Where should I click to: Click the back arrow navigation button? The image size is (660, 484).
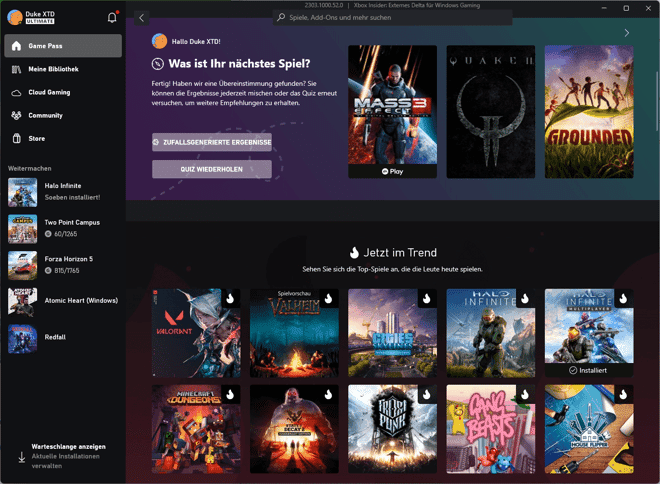click(142, 17)
